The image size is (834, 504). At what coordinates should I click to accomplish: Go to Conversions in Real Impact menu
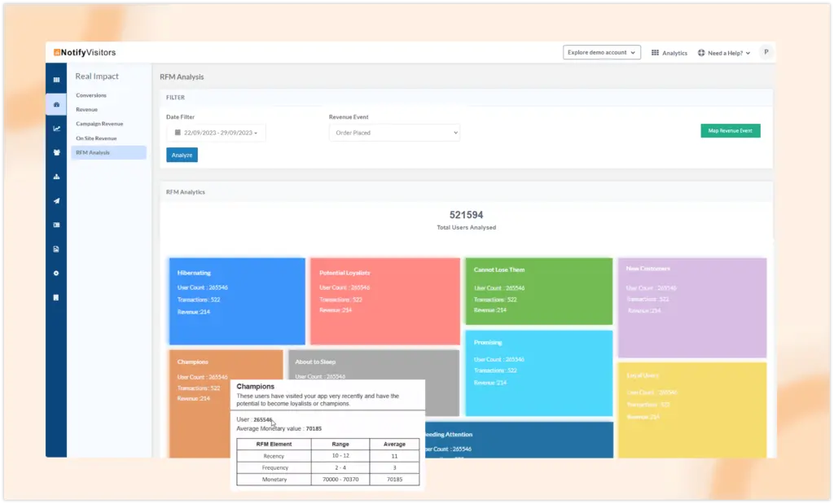pos(91,95)
